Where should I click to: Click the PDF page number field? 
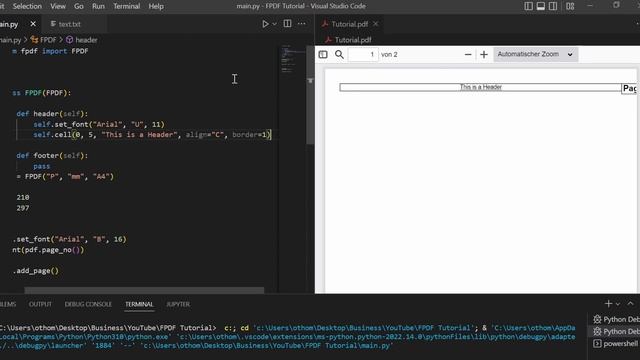[x=363, y=54]
